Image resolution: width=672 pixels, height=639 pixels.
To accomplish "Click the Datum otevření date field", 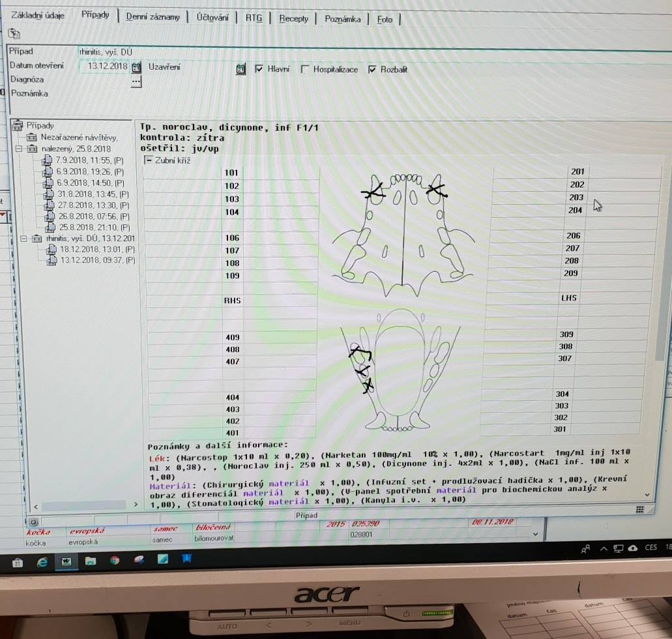I will coord(104,67).
